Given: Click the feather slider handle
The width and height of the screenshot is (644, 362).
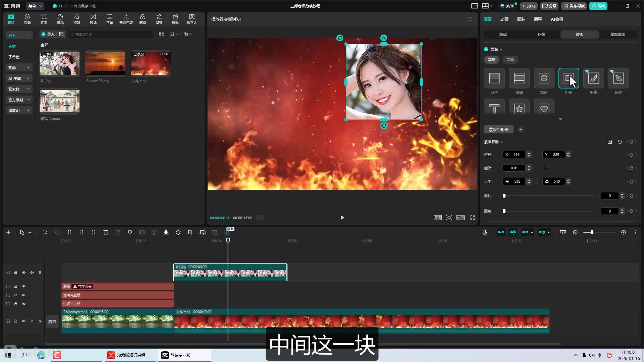Looking at the screenshot, I should [x=504, y=196].
